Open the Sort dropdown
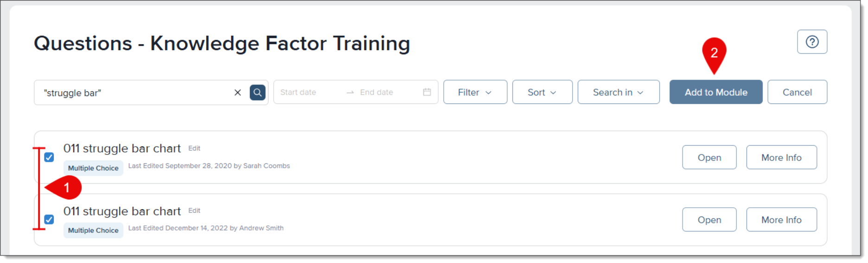The image size is (868, 263). pos(542,92)
